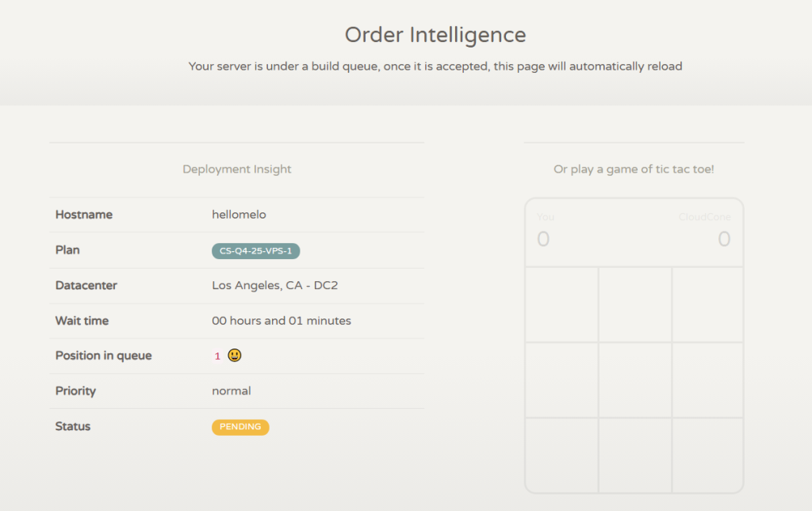812x511 pixels.
Task: Click the CS-Q4-25-VPS-1 plan badge
Action: tap(255, 251)
